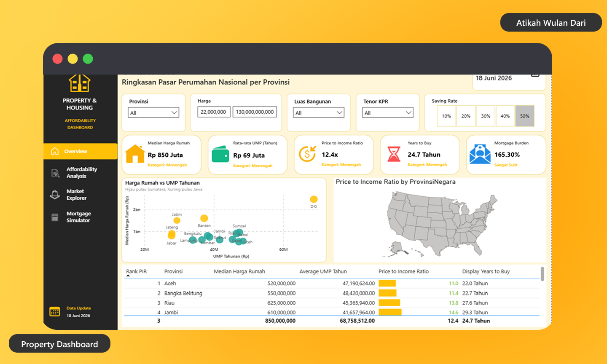
Task: Sort by Display Years to Buy header
Action: [x=486, y=271]
